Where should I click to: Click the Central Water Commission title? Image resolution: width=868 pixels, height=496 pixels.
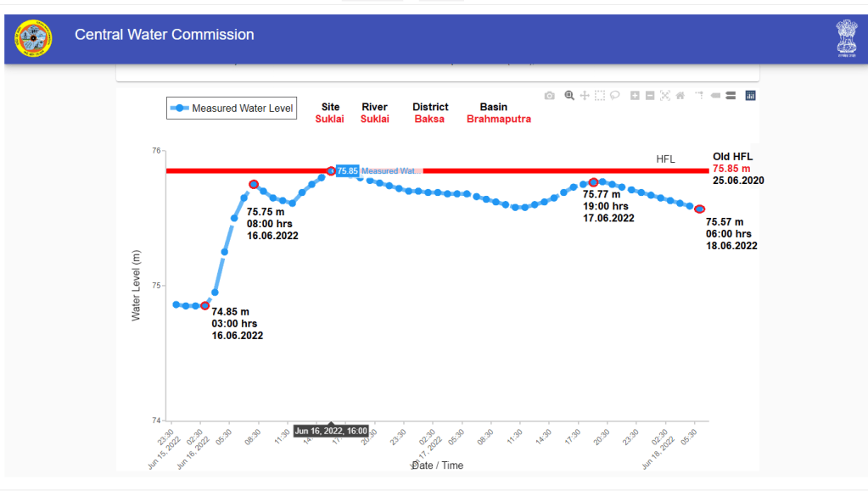pos(165,35)
